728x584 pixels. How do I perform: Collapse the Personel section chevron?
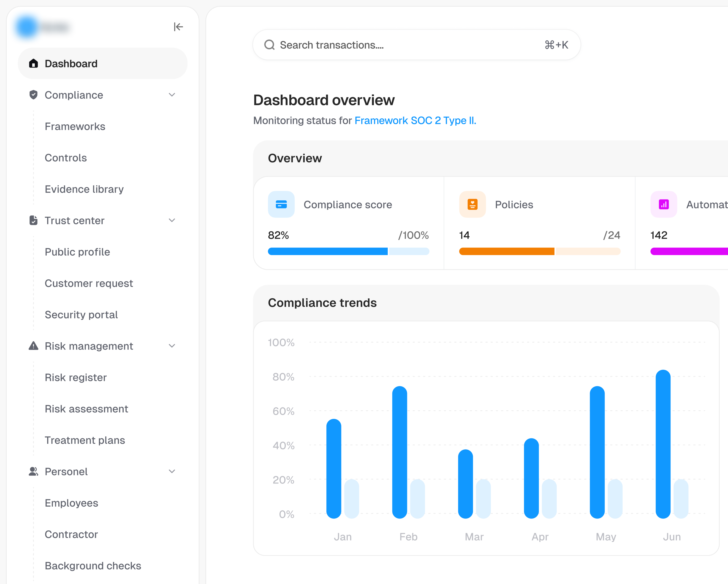[x=172, y=472]
